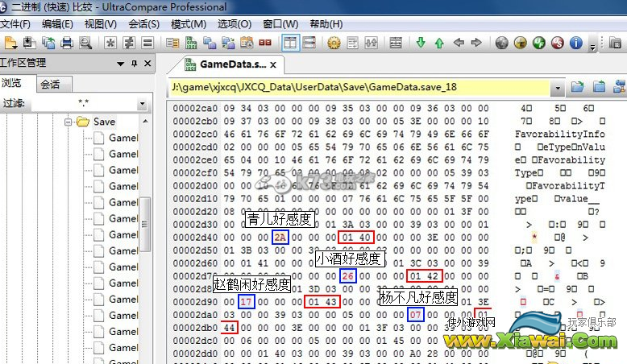The width and height of the screenshot is (627, 364).
Task: Click the options sliders list icon
Action: tap(353, 43)
